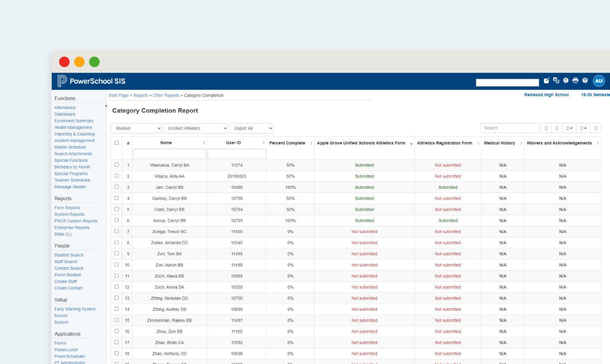
Task: Tick the checkbox next to Jain, Darryl BB
Action: point(117,187)
